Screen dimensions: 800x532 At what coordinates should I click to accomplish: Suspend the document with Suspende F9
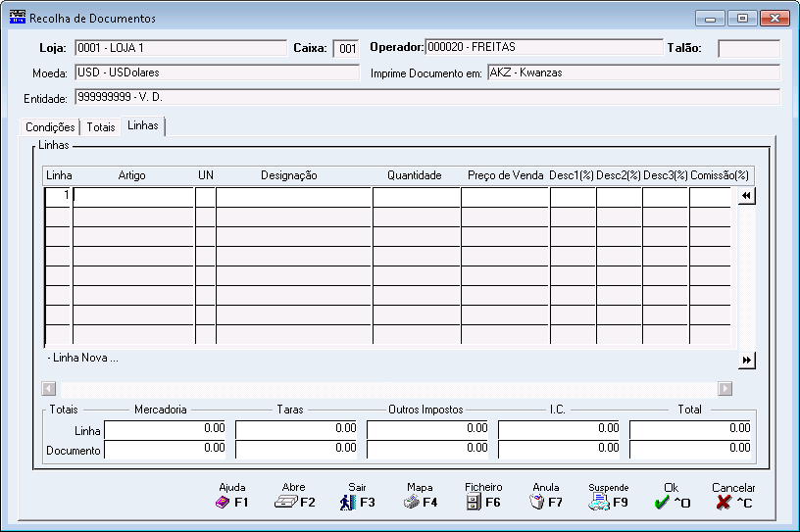tap(599, 503)
